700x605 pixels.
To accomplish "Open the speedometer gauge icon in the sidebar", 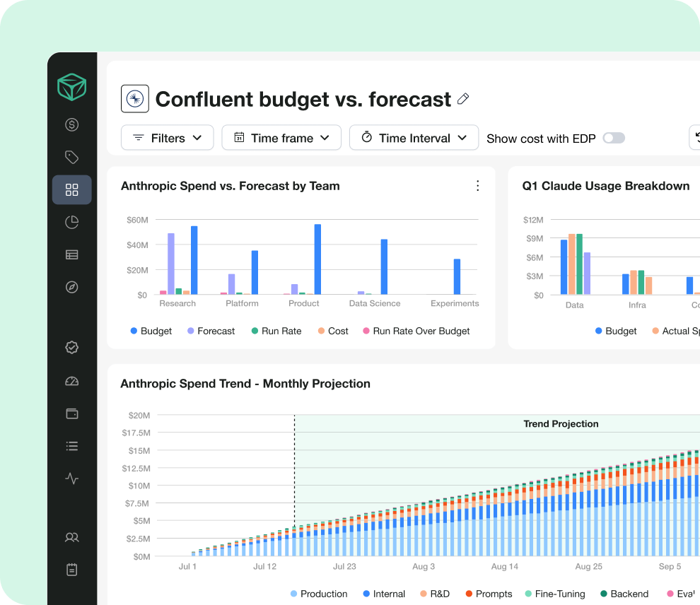I will tap(71, 381).
